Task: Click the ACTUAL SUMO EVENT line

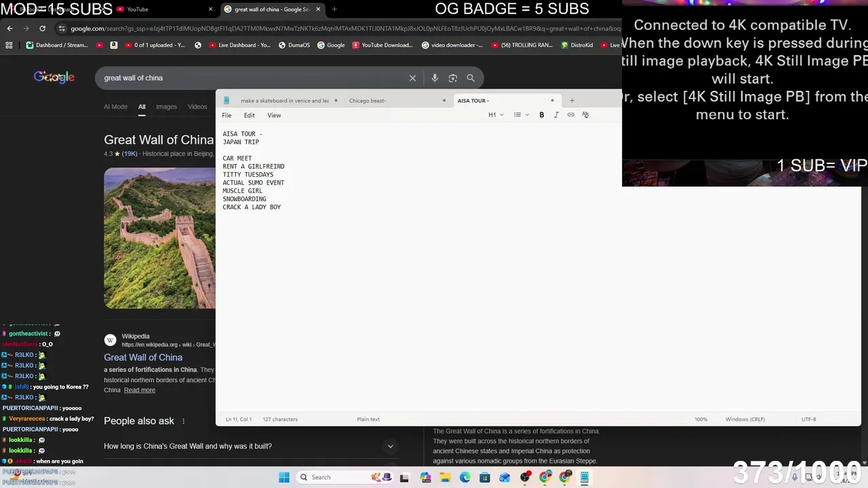Action: (254, 183)
